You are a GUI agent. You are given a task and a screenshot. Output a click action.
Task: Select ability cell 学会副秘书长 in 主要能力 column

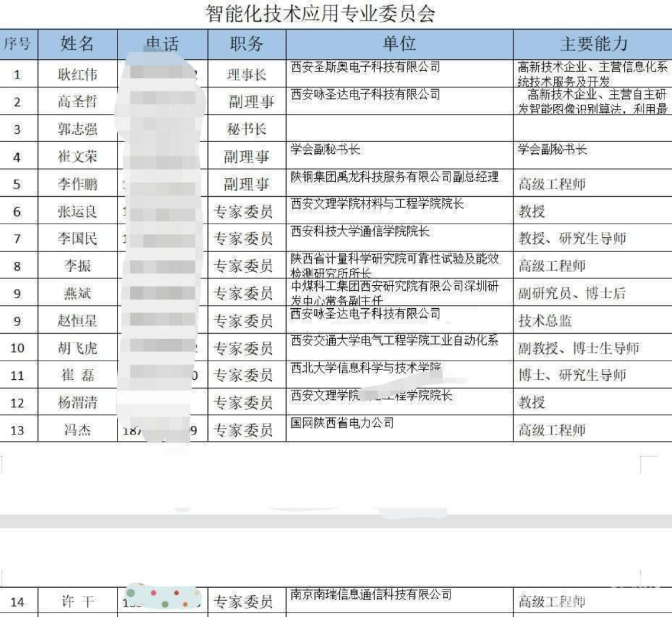tap(552, 149)
